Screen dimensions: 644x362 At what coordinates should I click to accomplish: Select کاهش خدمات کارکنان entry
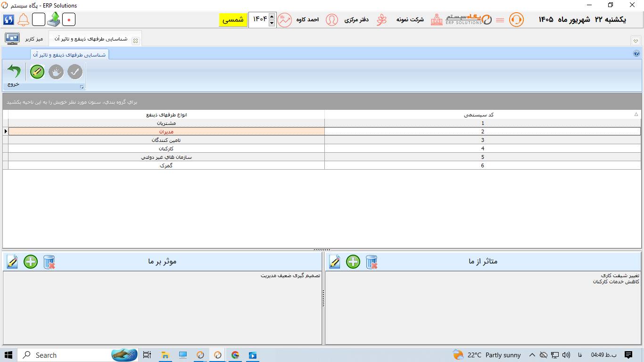[x=616, y=281]
